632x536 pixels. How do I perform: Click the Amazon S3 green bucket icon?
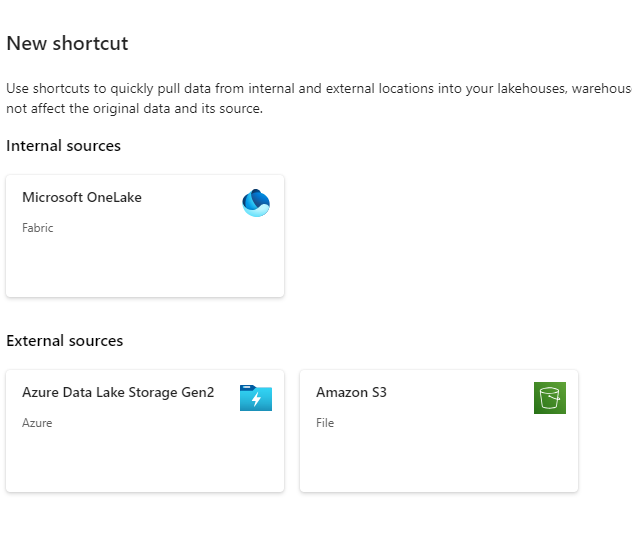click(x=549, y=398)
